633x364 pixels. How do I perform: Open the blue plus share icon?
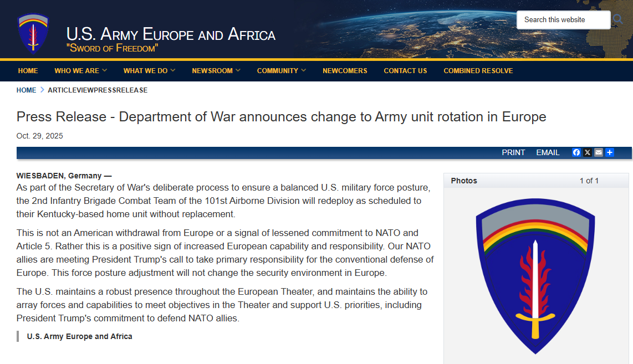point(610,152)
